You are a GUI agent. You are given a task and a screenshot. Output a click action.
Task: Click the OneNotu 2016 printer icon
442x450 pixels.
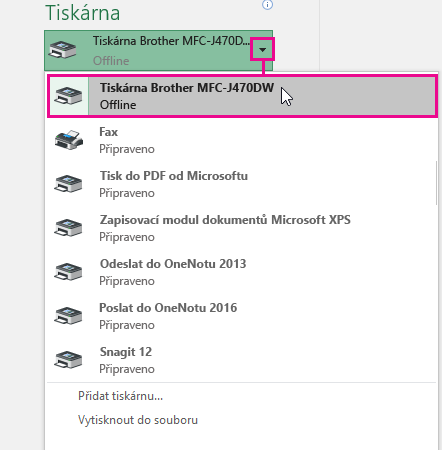coord(68,316)
